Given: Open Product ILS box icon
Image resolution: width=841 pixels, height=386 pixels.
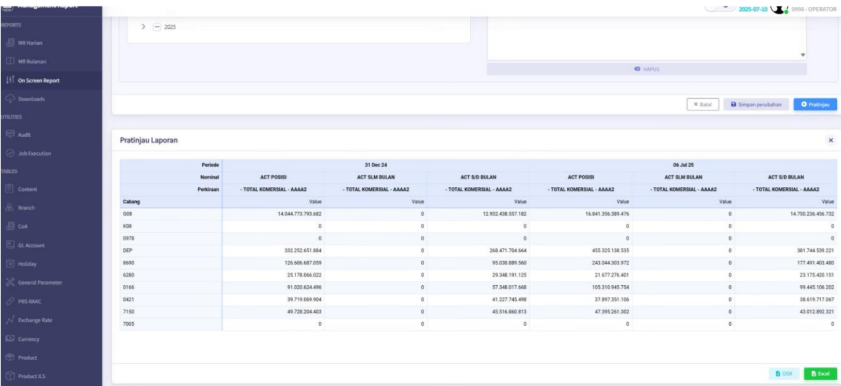Looking at the screenshot, I should coord(10,376).
